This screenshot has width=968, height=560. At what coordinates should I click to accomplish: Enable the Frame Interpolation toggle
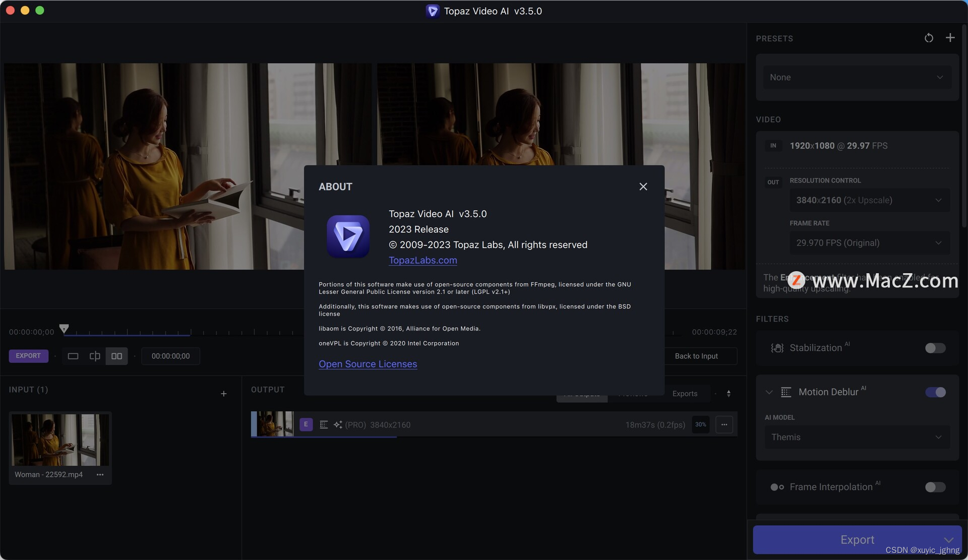(935, 487)
